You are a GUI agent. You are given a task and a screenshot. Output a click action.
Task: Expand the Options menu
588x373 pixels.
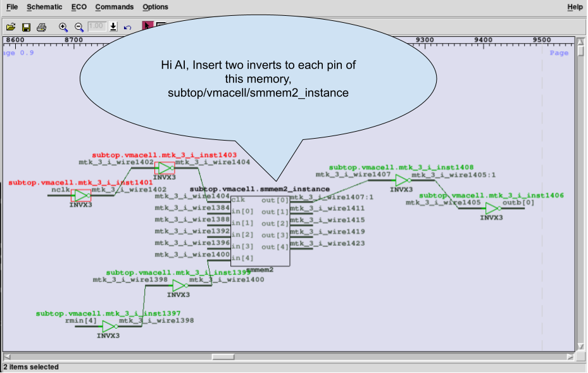(x=155, y=7)
